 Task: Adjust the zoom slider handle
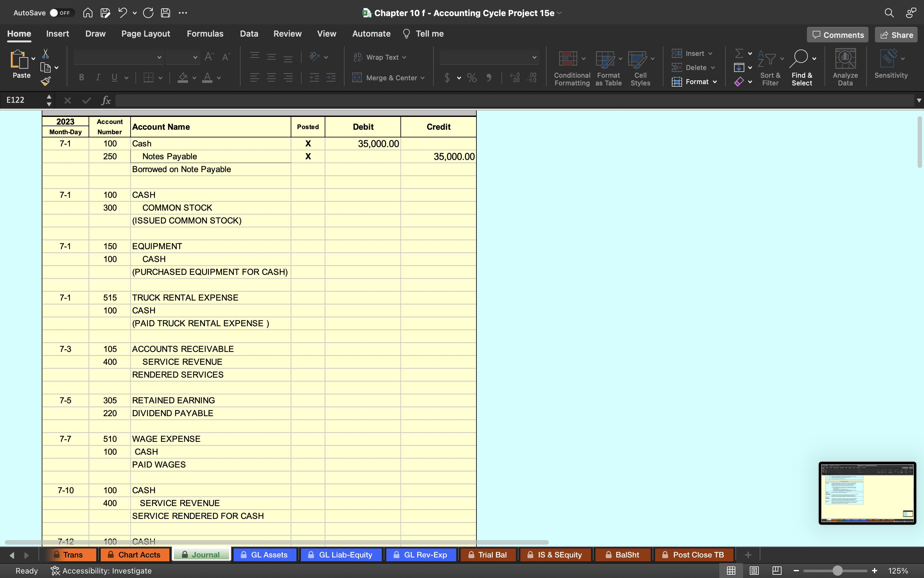[x=837, y=571]
